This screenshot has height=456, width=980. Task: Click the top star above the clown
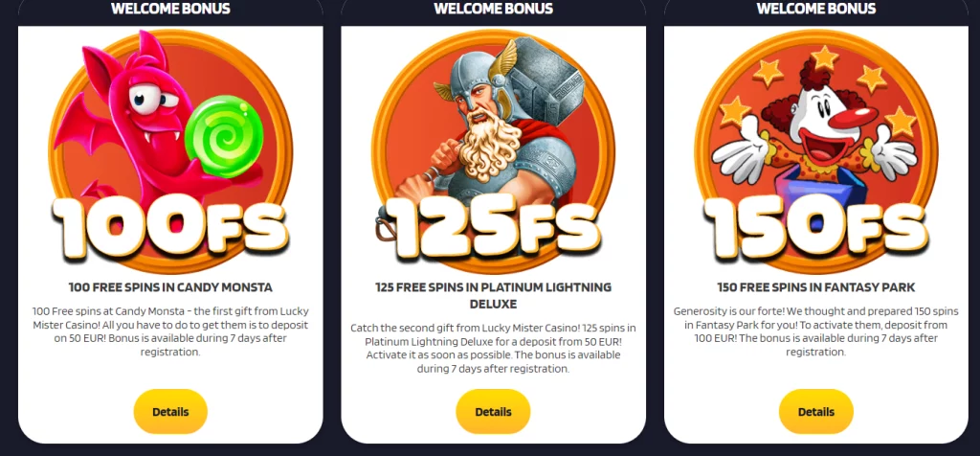pyautogui.click(x=824, y=57)
